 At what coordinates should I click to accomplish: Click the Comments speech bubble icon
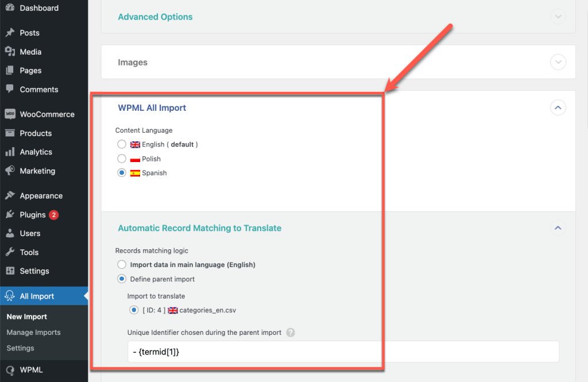pos(10,89)
